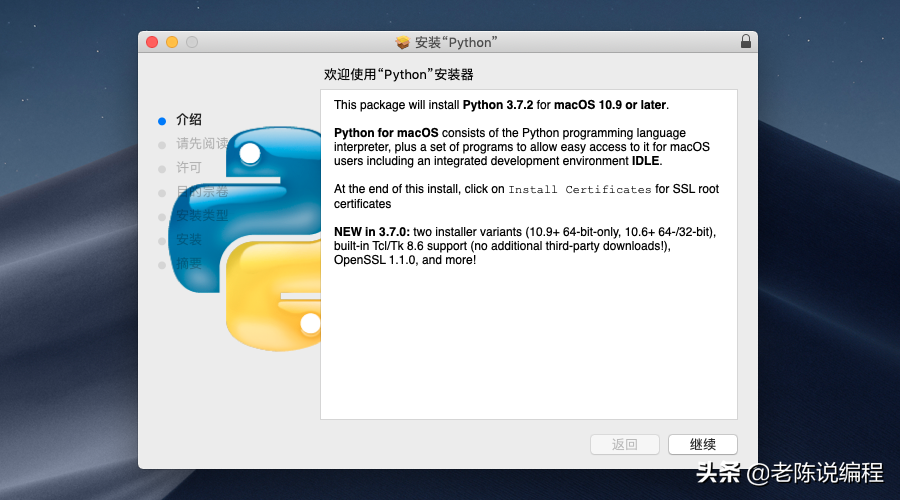Select the 许可 step in the sidebar
Viewport: 900px width, 500px height.
click(x=188, y=168)
